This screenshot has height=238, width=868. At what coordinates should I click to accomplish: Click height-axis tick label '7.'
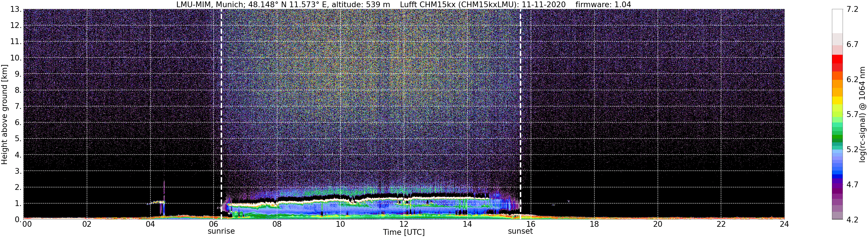tap(18, 106)
